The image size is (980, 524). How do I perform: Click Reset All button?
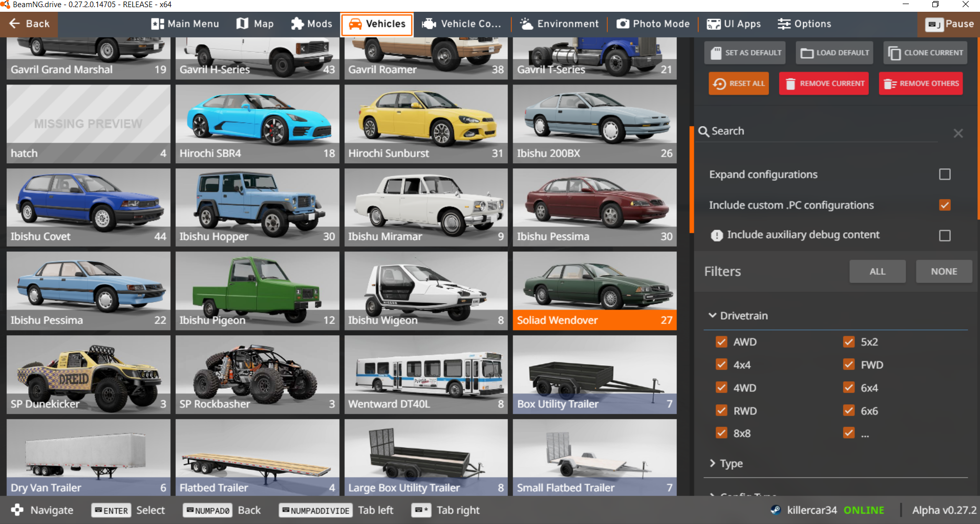[x=739, y=83]
